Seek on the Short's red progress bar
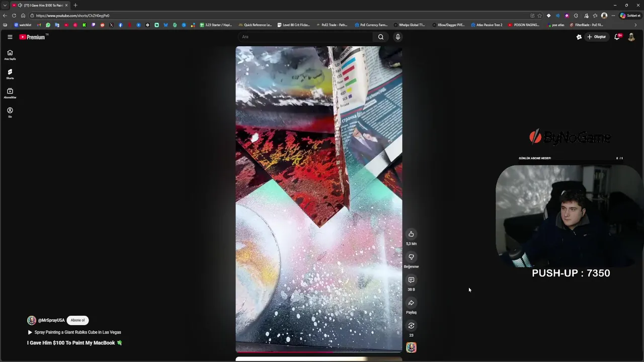 coord(319,352)
